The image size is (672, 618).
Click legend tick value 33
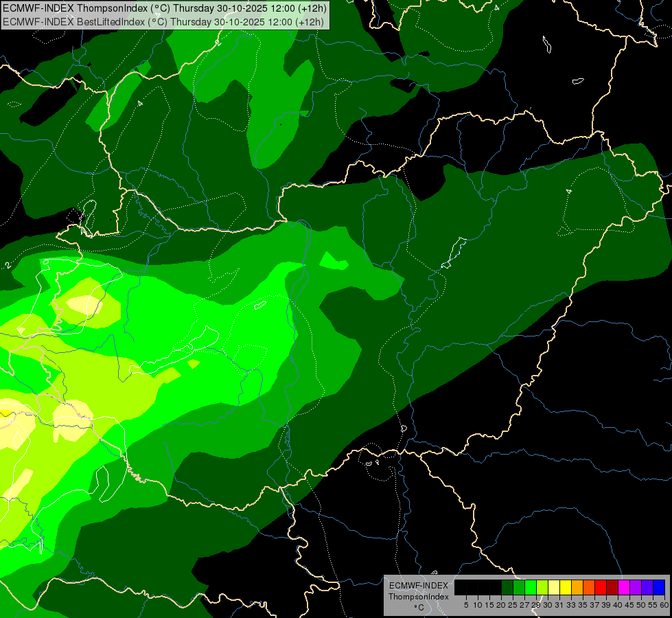click(x=571, y=605)
